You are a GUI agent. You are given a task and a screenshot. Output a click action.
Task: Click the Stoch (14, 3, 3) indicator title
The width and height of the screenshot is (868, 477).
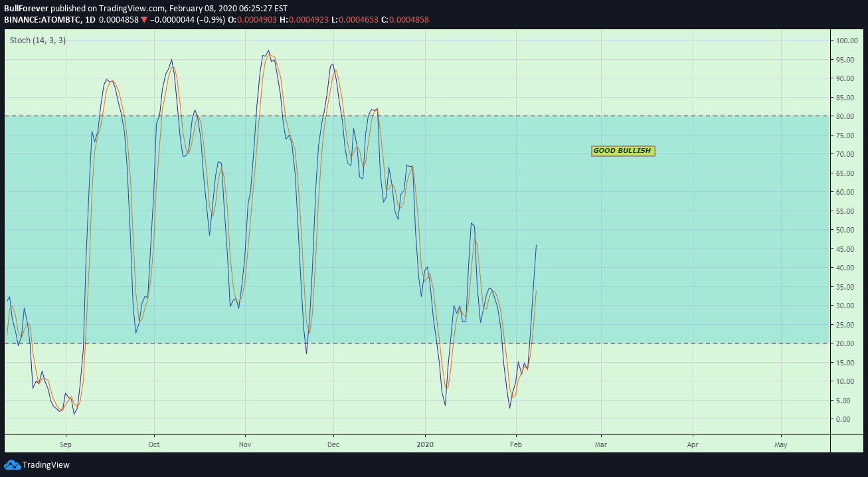pos(38,40)
